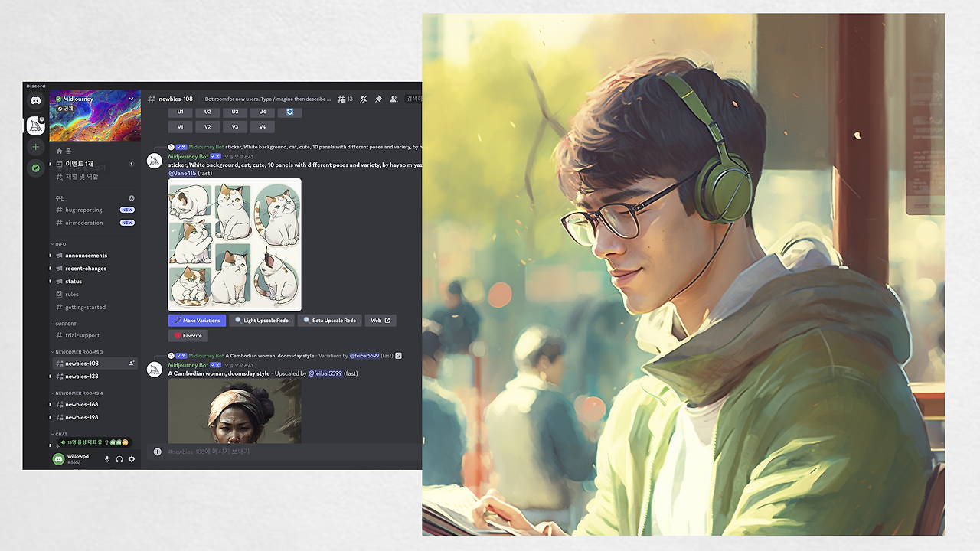
Task: Click the Light Upscale Redo button
Action: point(262,321)
